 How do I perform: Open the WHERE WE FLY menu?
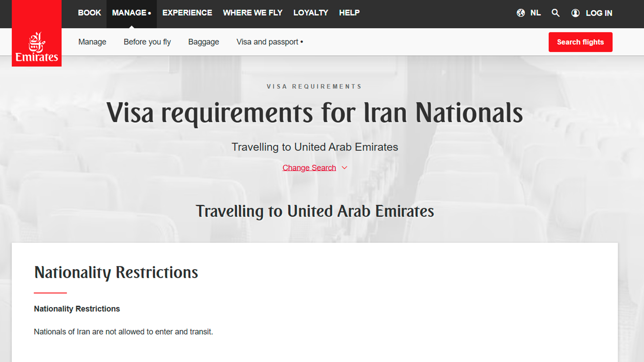[x=253, y=13]
